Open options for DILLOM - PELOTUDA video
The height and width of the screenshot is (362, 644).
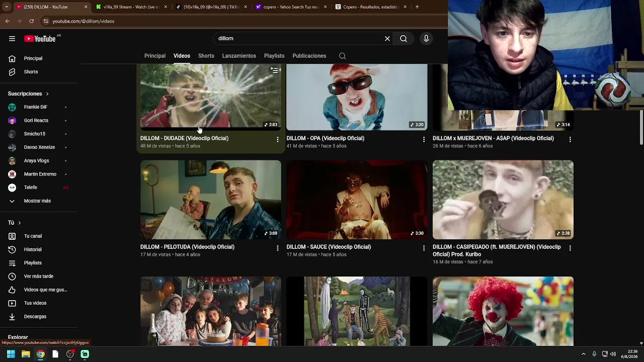pyautogui.click(x=277, y=248)
